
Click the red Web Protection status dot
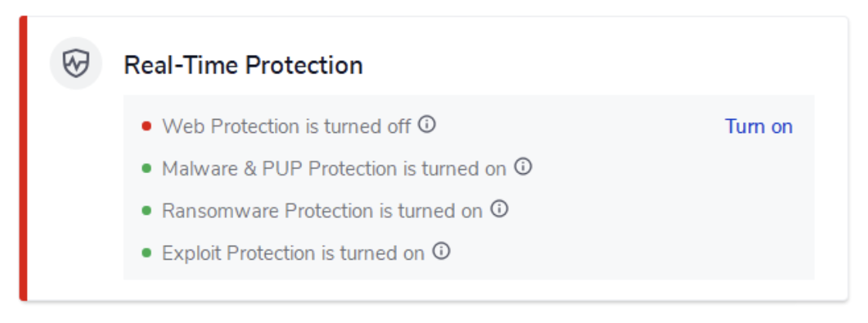coord(146,126)
